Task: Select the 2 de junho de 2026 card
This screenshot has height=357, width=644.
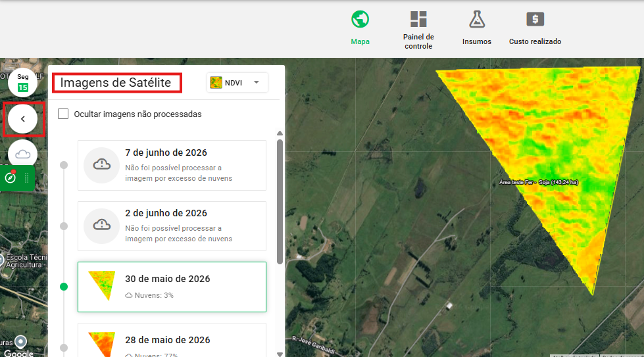Action: (x=172, y=226)
